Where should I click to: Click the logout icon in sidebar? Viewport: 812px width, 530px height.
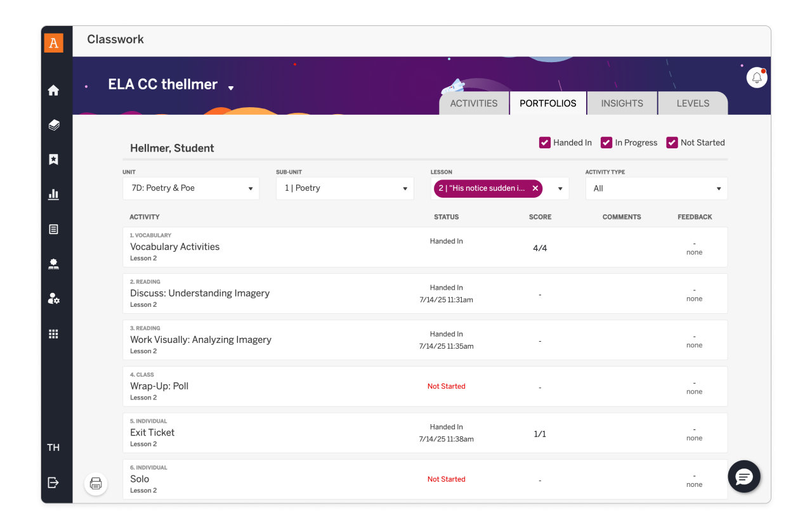53,482
